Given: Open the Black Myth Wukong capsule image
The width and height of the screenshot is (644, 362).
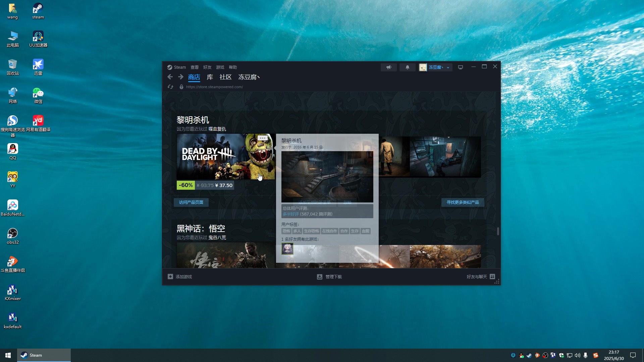Looking at the screenshot, I should click(x=226, y=255).
